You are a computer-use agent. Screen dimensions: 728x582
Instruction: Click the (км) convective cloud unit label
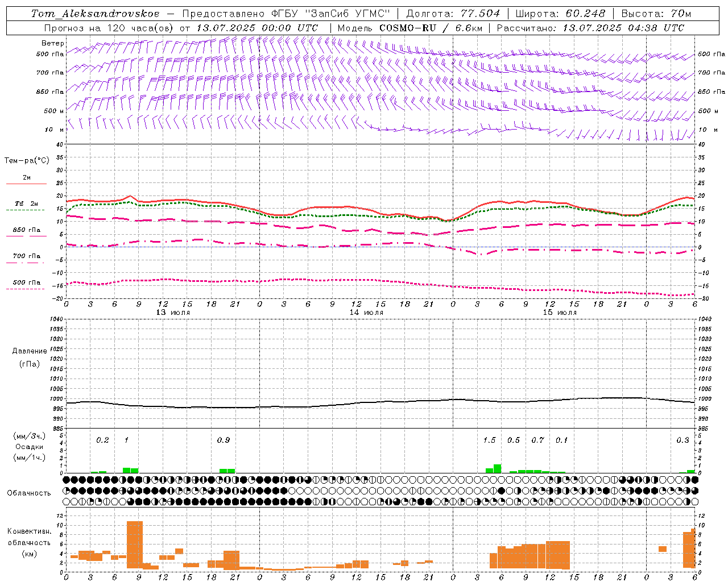tap(29, 553)
